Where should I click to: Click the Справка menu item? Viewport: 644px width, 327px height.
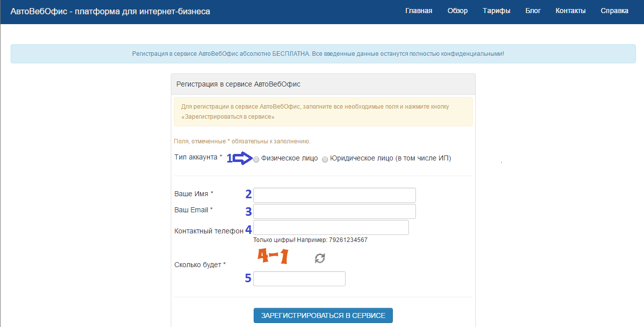coord(614,11)
